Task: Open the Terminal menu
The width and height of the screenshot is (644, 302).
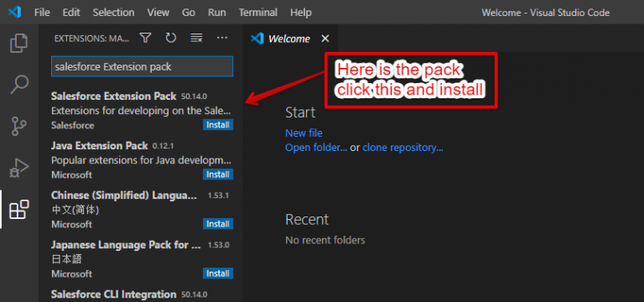Action: tap(258, 13)
